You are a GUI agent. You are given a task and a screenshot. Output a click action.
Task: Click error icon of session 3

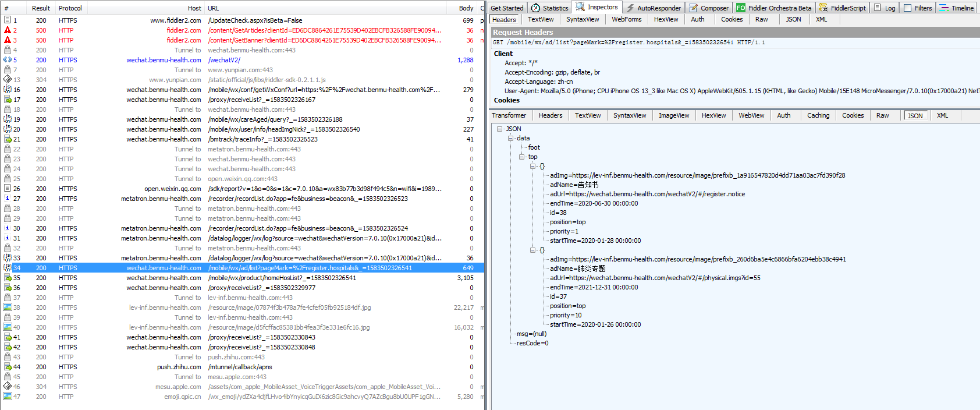click(8, 40)
